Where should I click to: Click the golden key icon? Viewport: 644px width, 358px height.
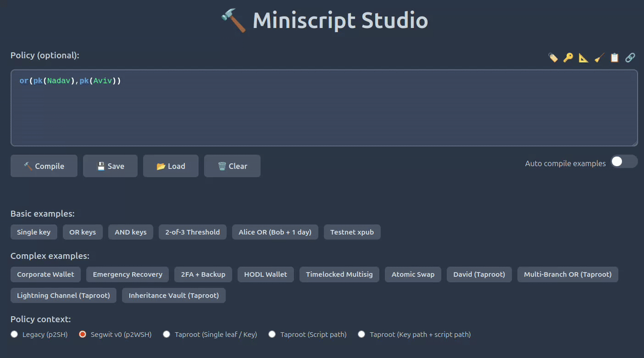[x=568, y=58]
